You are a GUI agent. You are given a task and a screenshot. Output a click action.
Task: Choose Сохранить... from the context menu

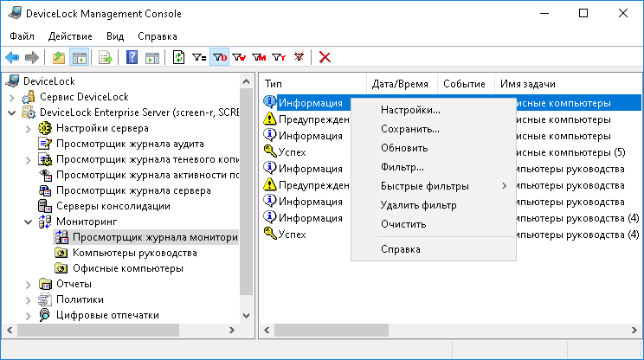tap(409, 129)
